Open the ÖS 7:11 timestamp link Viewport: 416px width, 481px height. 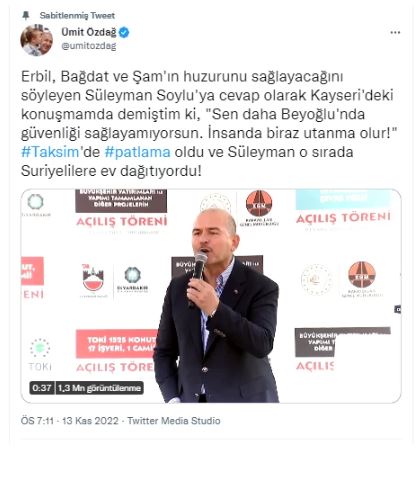point(37,421)
